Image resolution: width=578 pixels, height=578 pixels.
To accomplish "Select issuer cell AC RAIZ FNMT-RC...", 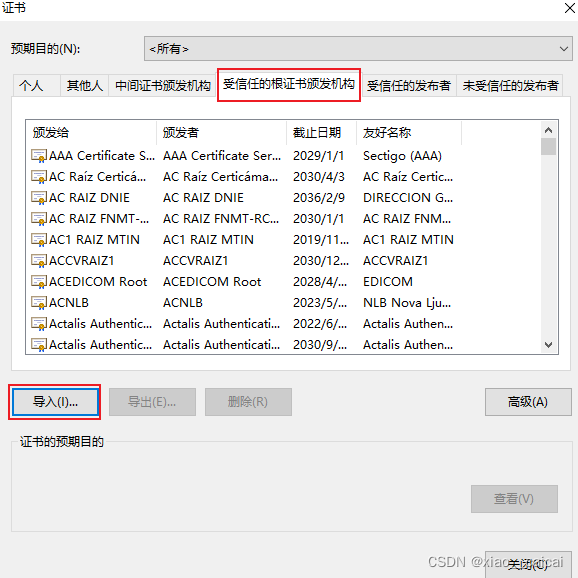I will click(221, 219).
